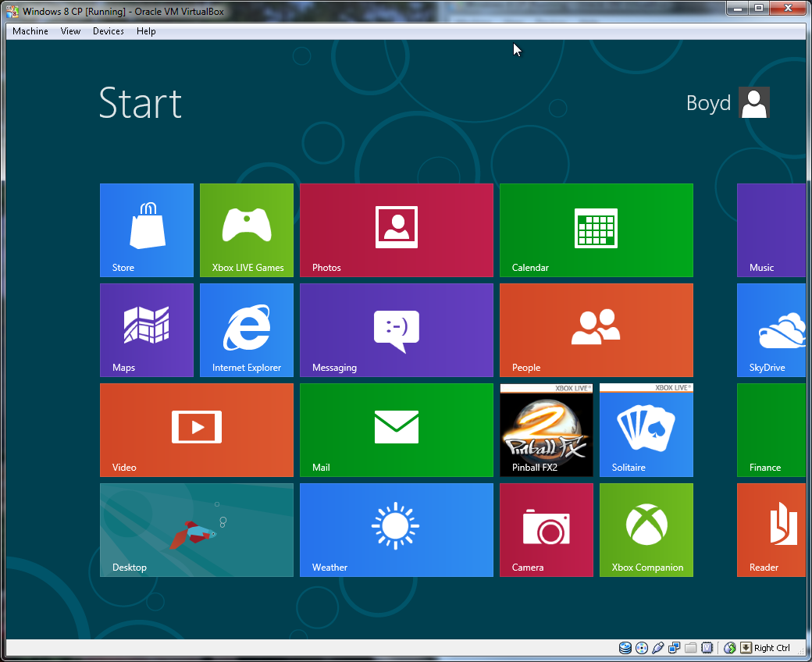Open the Camera app
The width and height of the screenshot is (812, 662).
click(546, 530)
